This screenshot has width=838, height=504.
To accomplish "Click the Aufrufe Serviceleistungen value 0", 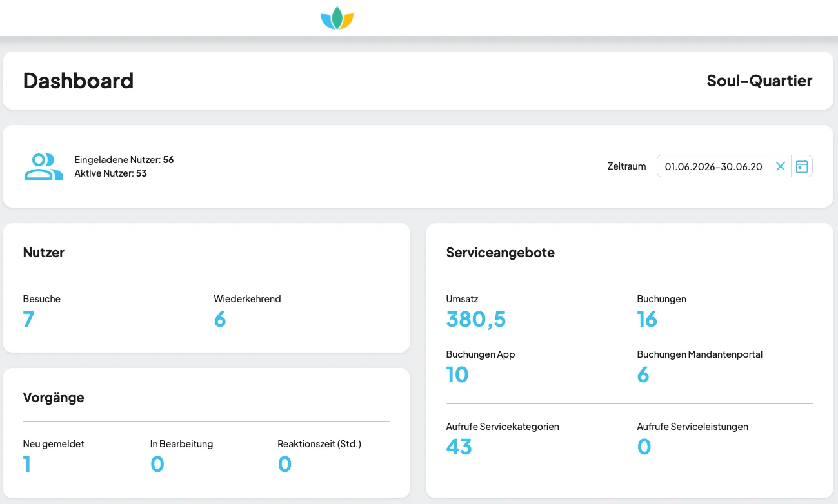I will coord(644,447).
